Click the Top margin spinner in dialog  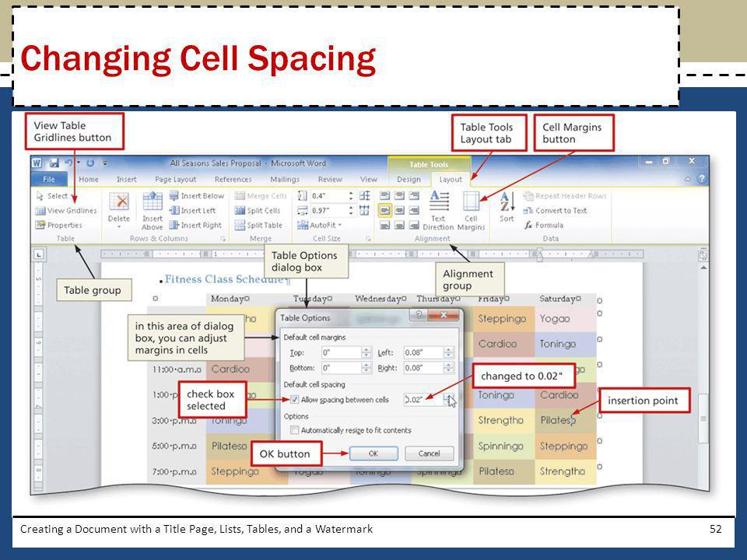(x=366, y=352)
